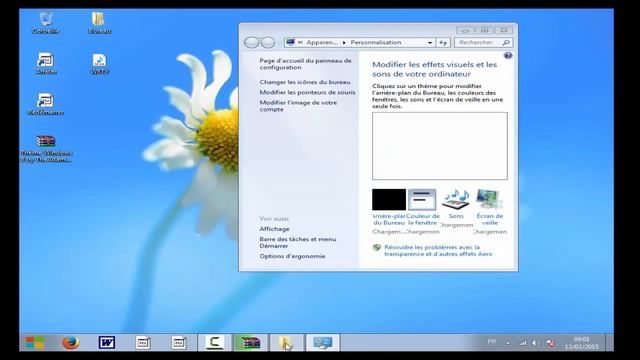Click the volume speaker tray icon

(535, 343)
